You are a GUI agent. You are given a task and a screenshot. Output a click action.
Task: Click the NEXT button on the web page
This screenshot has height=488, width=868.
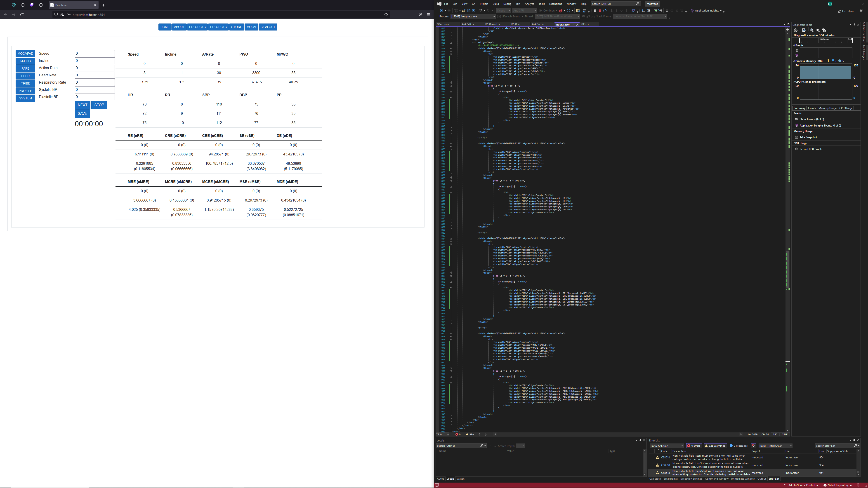[83, 105]
